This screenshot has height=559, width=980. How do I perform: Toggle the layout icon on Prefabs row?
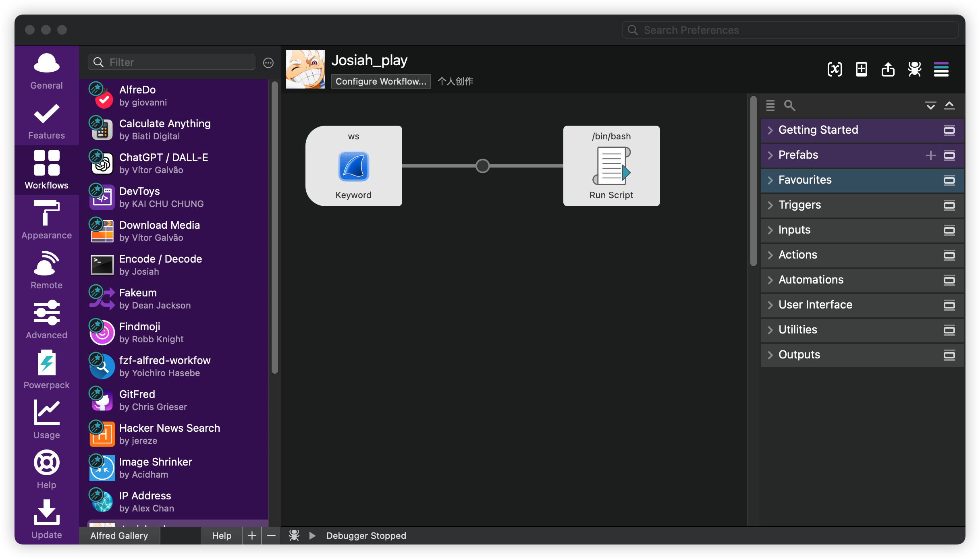(949, 155)
